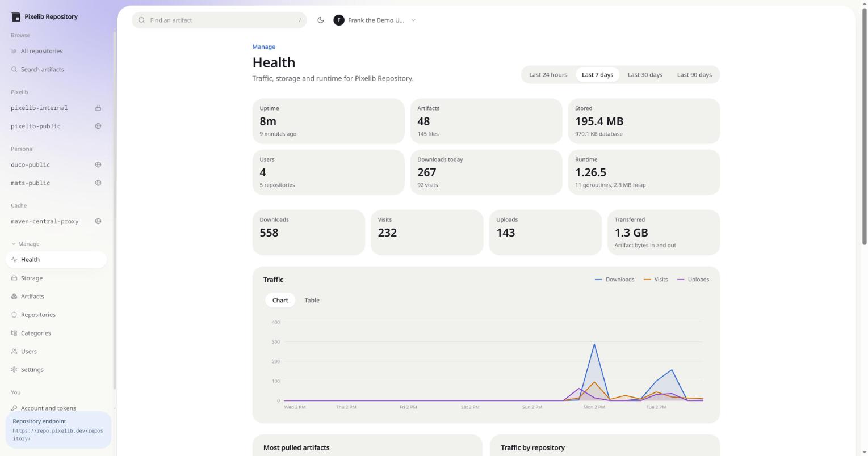
Task: Open the mats-public repository
Action: click(56, 183)
